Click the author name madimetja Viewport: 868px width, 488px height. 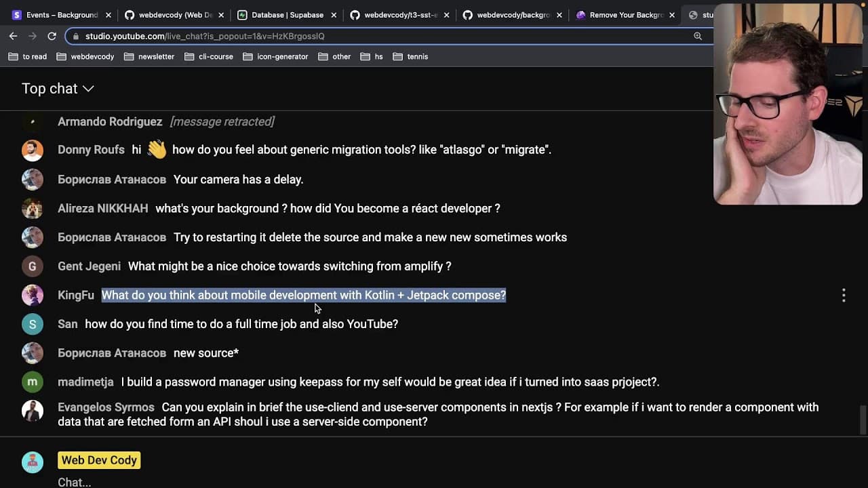tap(85, 382)
